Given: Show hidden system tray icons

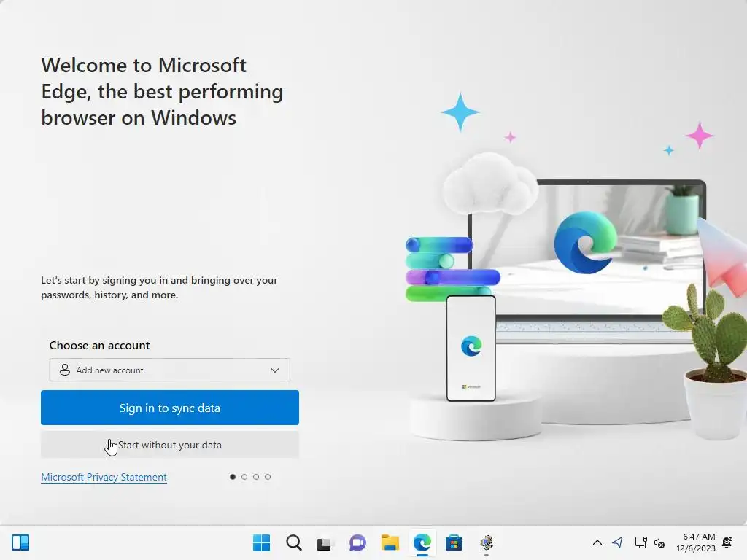Looking at the screenshot, I should tap(597, 542).
